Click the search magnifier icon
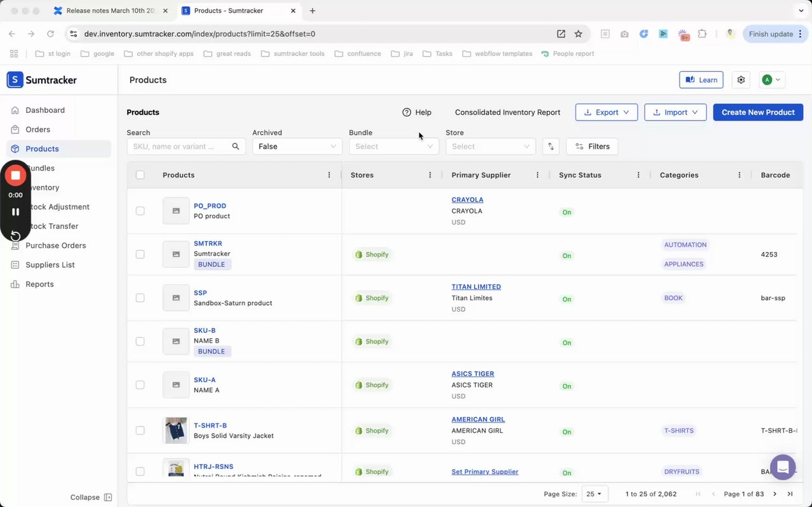 point(235,147)
